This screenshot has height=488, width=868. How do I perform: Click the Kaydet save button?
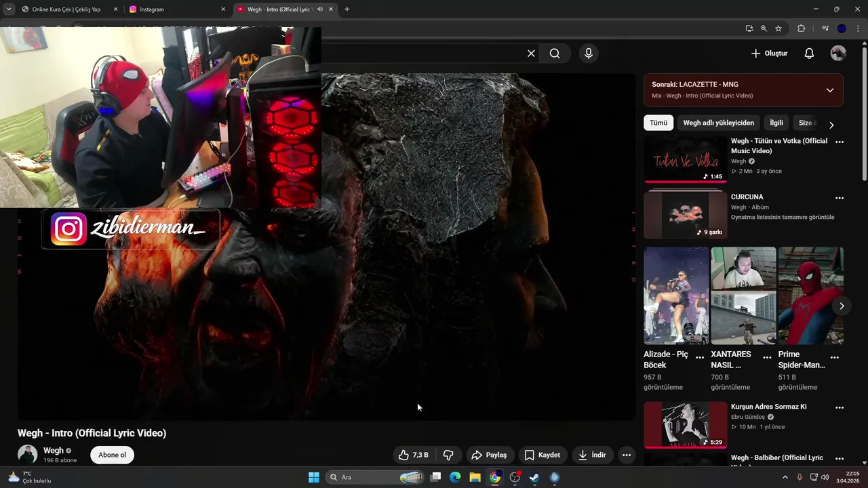pos(542,455)
